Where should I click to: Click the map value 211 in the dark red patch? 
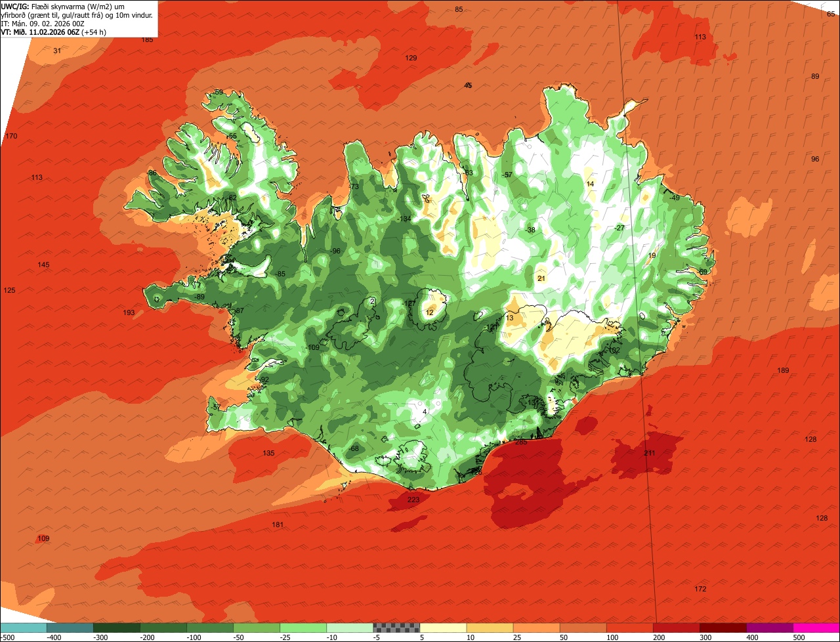coord(649,454)
